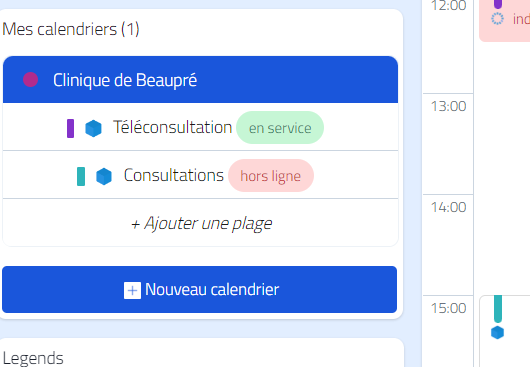Expand the Legends panel
Image resolution: width=530 pixels, height=367 pixels.
pyautogui.click(x=33, y=358)
